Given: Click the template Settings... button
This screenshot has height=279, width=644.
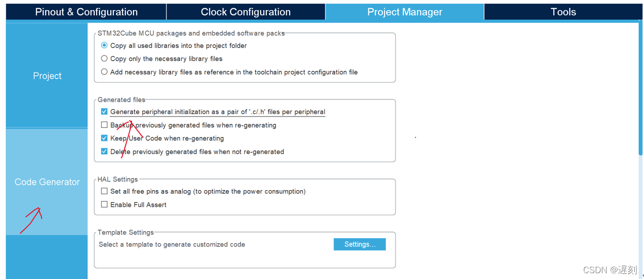Looking at the screenshot, I should point(360,244).
